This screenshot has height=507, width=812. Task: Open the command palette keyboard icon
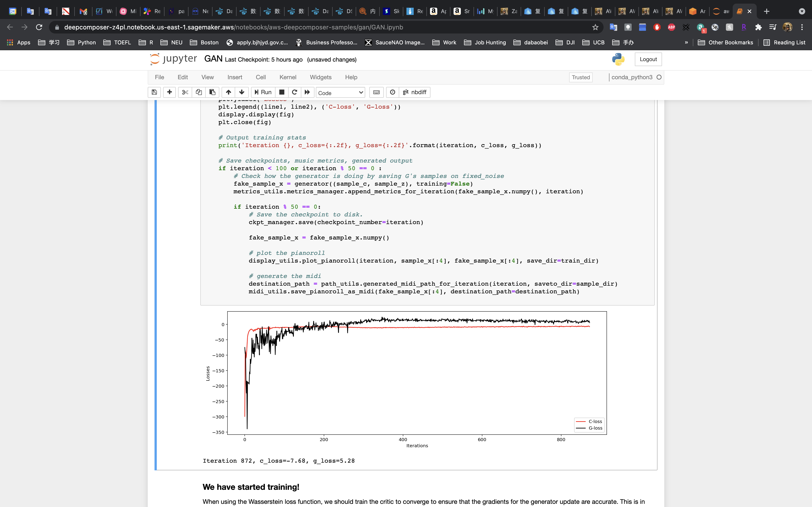pyautogui.click(x=377, y=92)
